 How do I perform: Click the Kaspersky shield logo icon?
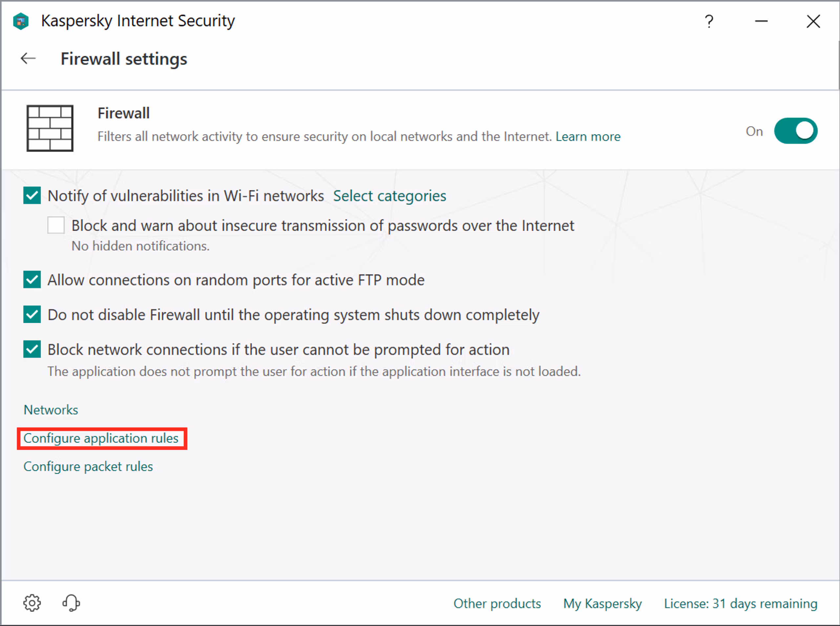tap(21, 21)
